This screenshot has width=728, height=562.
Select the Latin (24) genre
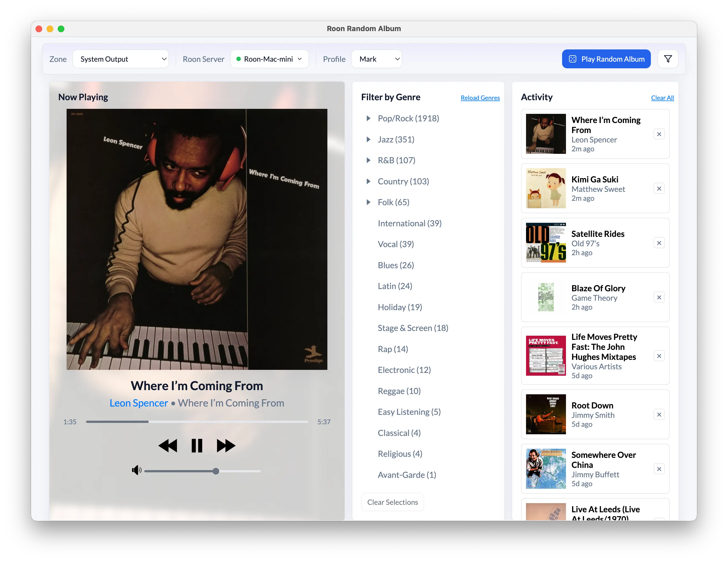coord(395,286)
